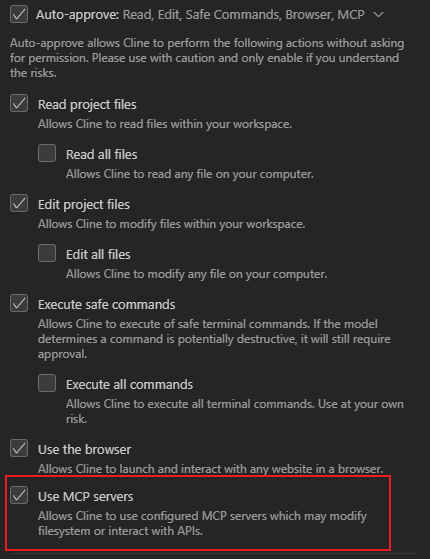Select the 'Edit project files' label
The image size is (430, 559).
pyautogui.click(x=84, y=205)
